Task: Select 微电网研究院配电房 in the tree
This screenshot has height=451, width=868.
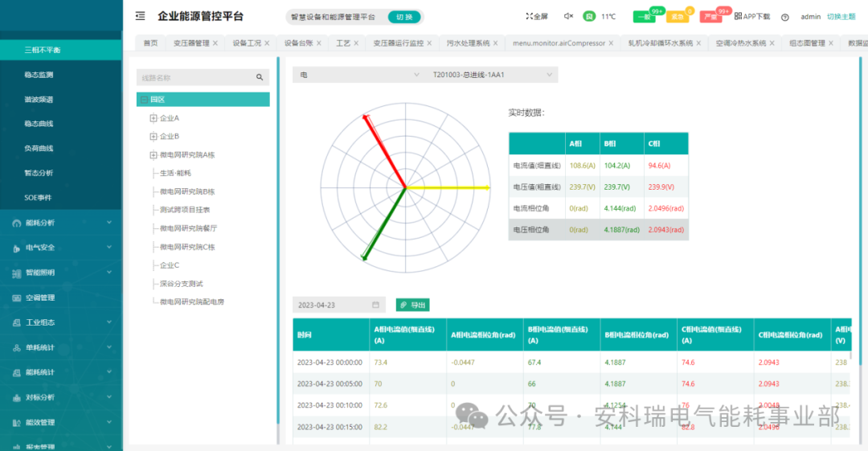Action: coord(192,302)
